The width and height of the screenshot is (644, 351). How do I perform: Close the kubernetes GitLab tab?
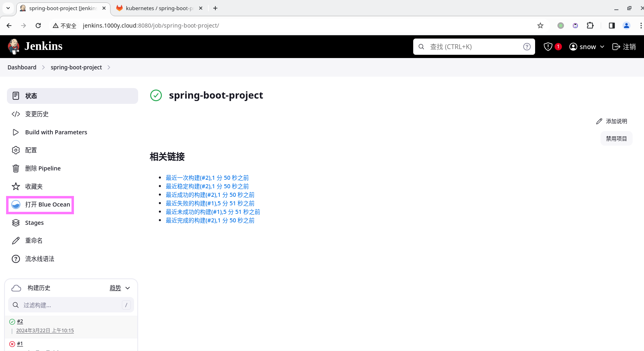point(201,8)
